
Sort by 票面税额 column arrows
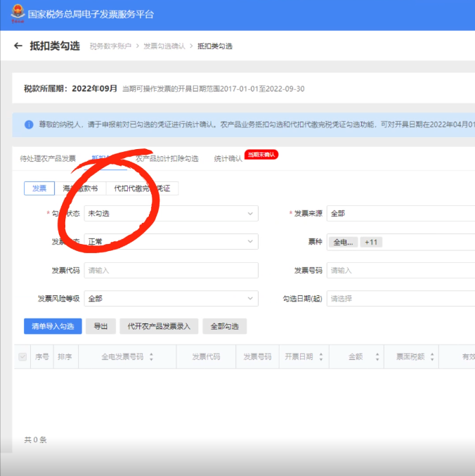pos(430,357)
